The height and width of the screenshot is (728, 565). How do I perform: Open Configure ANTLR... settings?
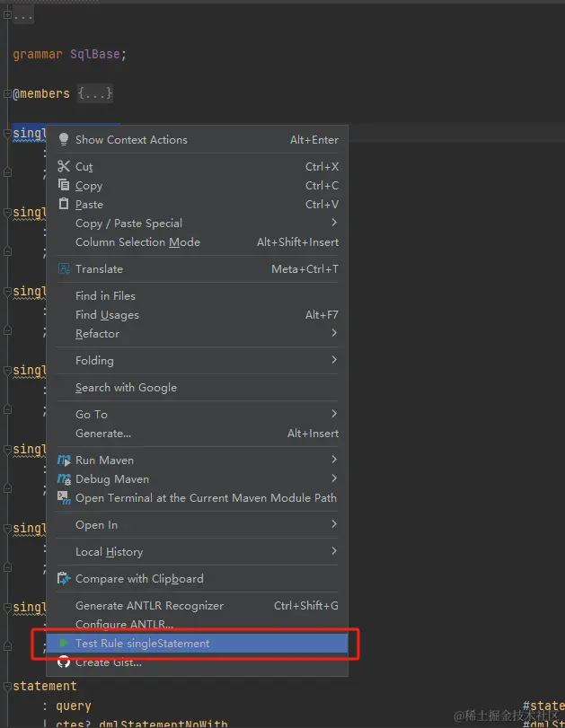[x=198, y=625]
